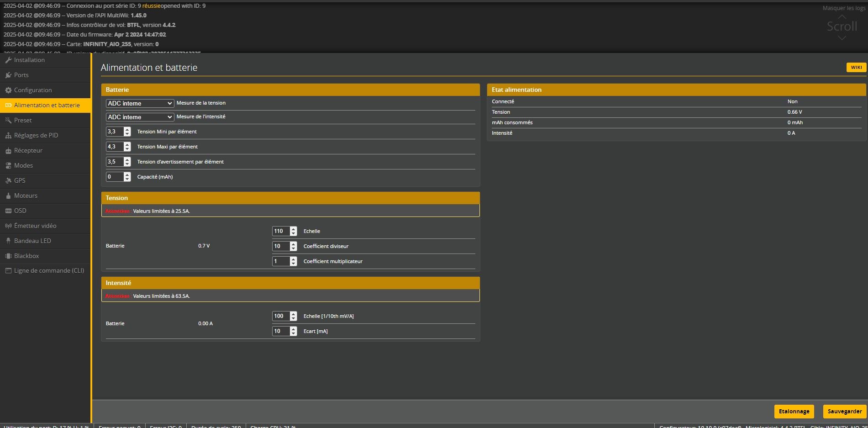Open the voltage measurement source dropdown
This screenshot has width=868, height=428.
[x=140, y=104]
